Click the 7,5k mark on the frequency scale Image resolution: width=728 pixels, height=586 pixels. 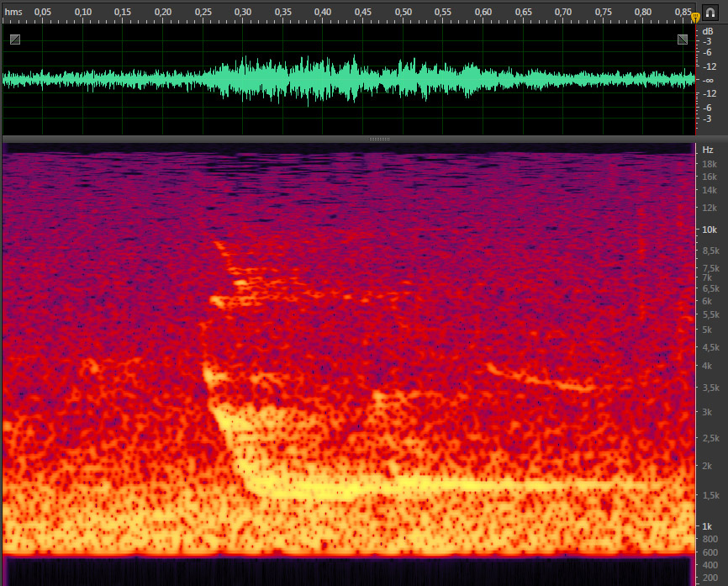coord(711,268)
